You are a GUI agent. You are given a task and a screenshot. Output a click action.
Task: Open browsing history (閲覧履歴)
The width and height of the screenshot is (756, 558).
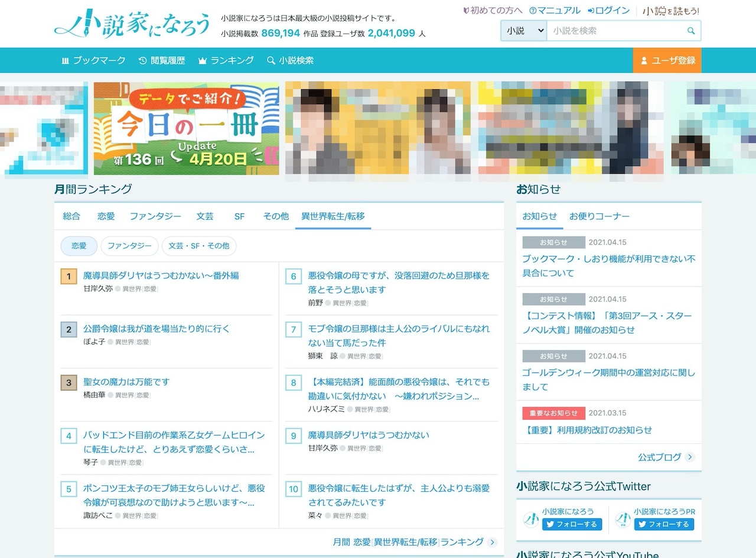(x=162, y=60)
